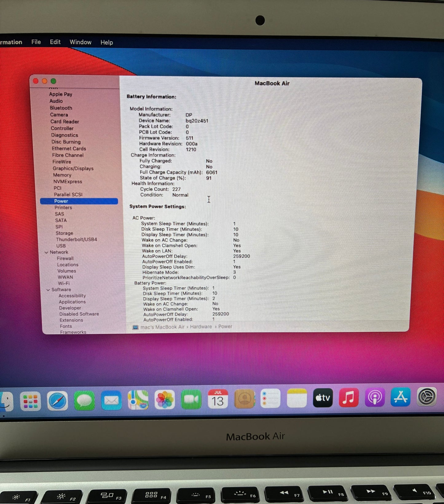
Task: Open System Preferences gear icon
Action: (x=427, y=397)
